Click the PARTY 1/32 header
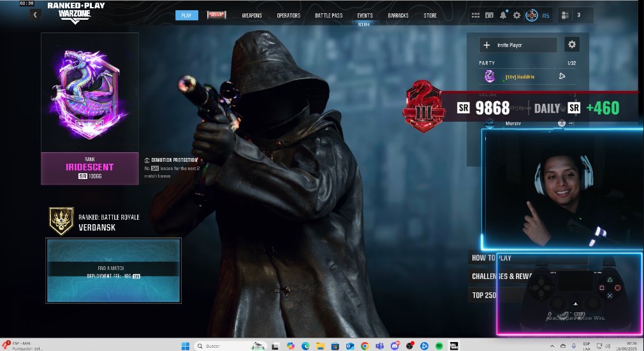 (x=527, y=63)
